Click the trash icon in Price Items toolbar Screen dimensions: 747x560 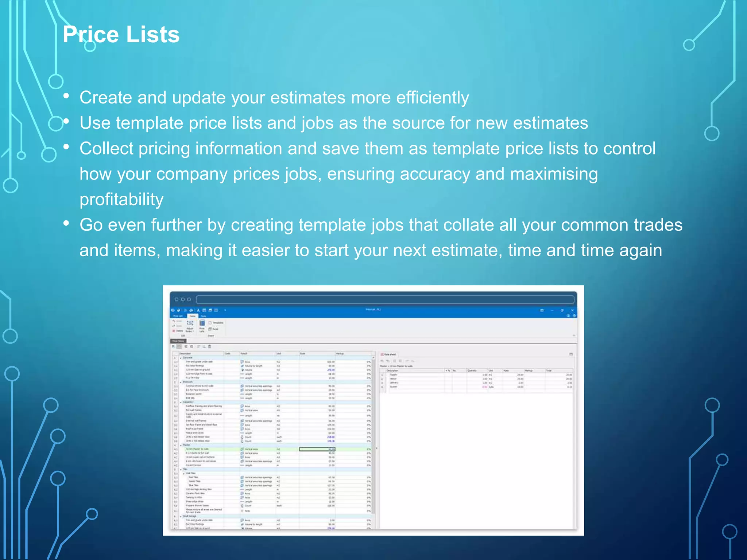(209, 346)
